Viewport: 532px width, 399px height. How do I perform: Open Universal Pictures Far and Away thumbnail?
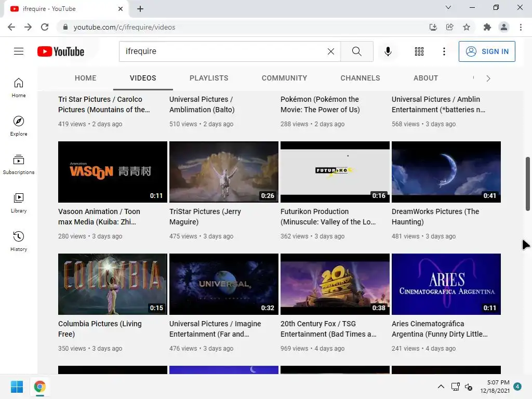(224, 284)
